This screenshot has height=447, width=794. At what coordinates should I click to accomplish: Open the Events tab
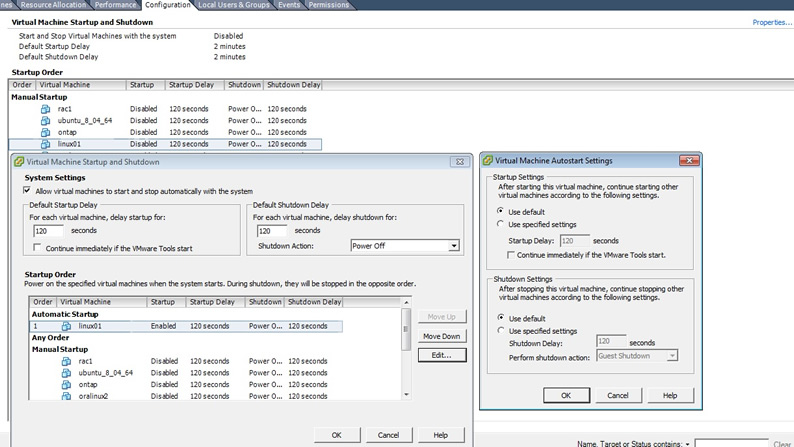289,5
